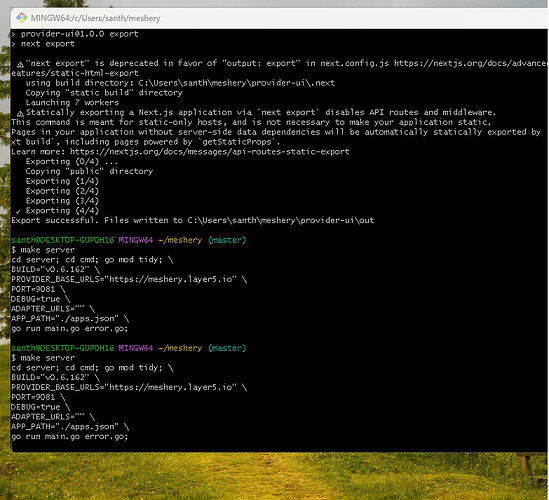Click the first 'cd server; cd cmd; go mod tidy' line
This screenshot has width=549, height=500.
tap(92, 259)
